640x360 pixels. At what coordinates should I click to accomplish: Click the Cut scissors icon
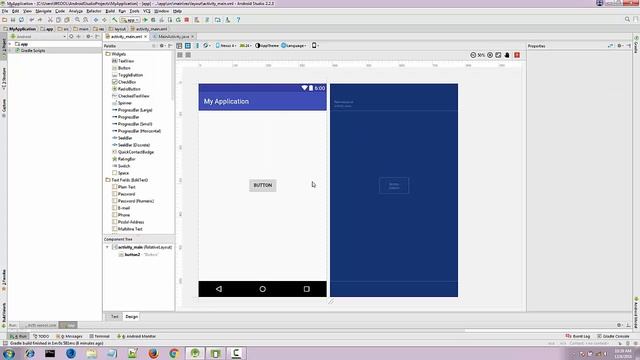click(50, 20)
